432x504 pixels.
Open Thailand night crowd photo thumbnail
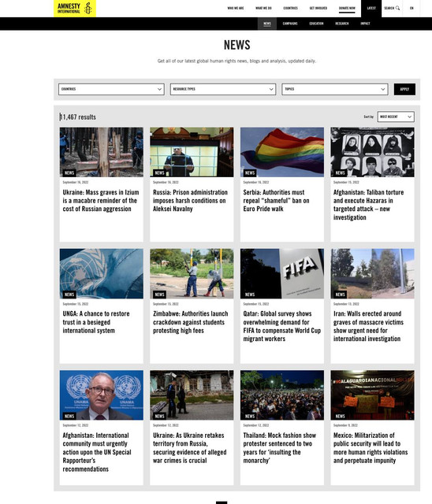(282, 395)
